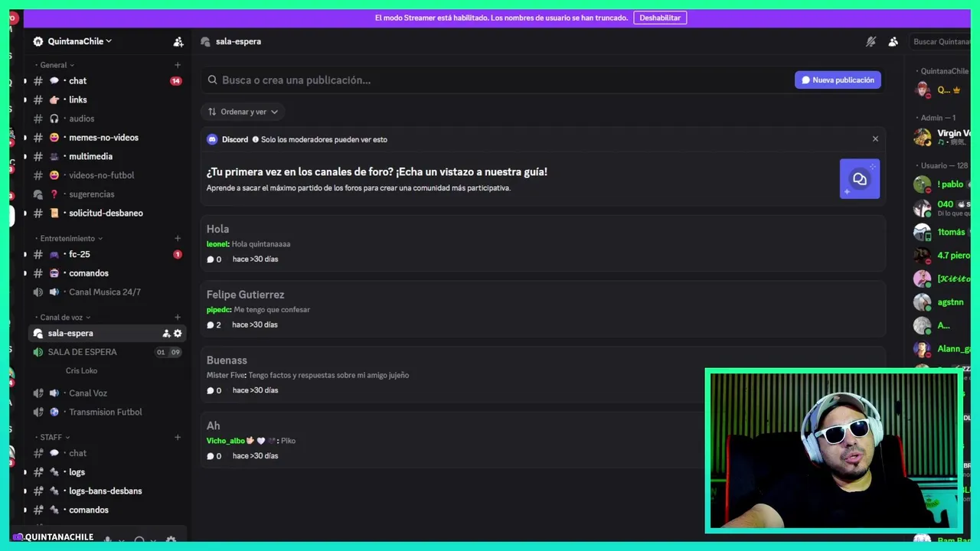Join the Transmision Futbol channel
The height and width of the screenshot is (551, 980).
[107, 412]
